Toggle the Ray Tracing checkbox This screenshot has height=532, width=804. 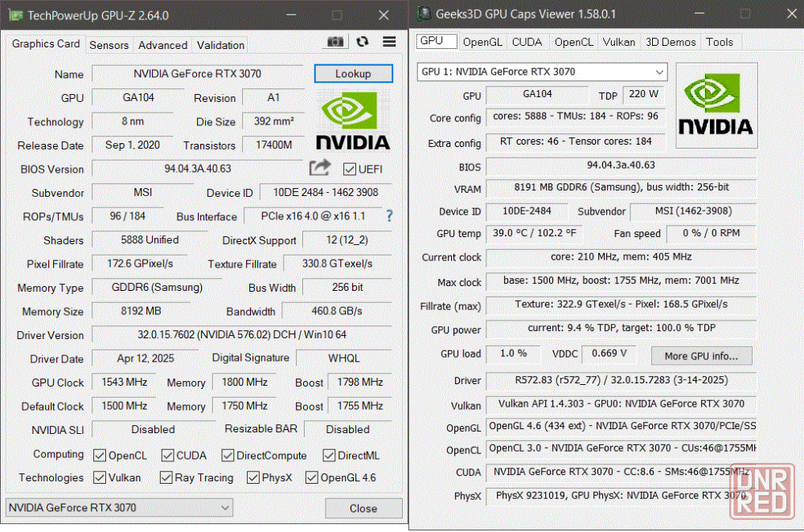tap(166, 477)
